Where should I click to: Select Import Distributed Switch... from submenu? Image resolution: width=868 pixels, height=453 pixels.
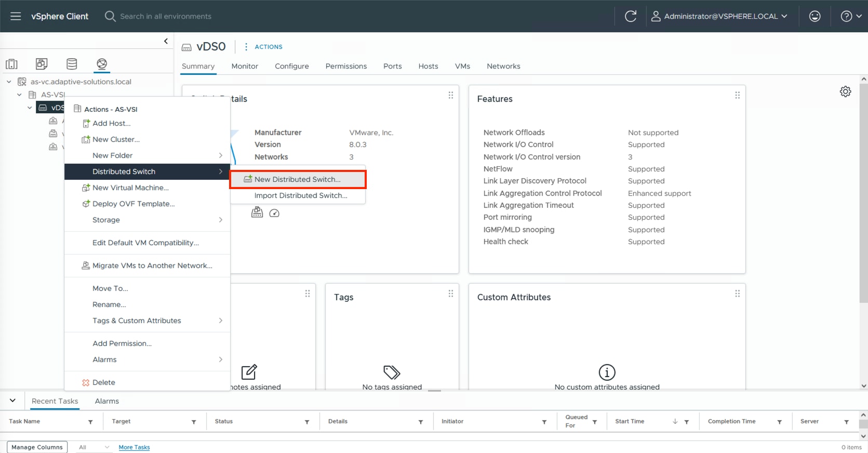(x=298, y=195)
